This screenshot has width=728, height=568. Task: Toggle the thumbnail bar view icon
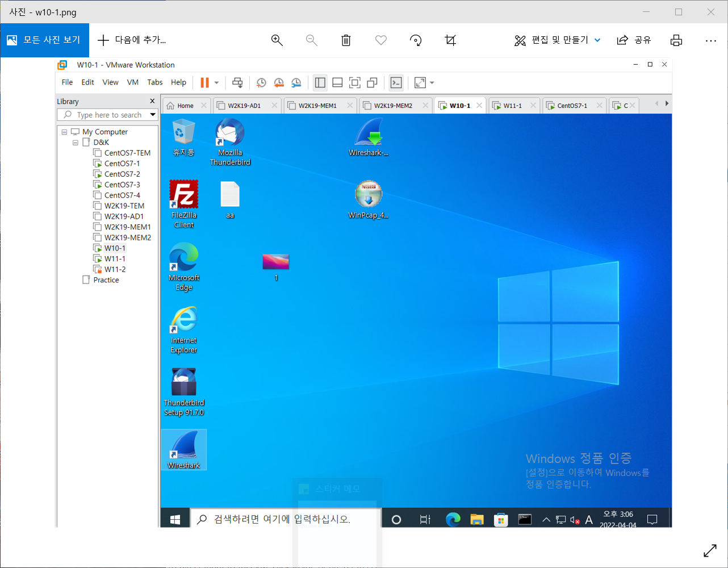337,82
